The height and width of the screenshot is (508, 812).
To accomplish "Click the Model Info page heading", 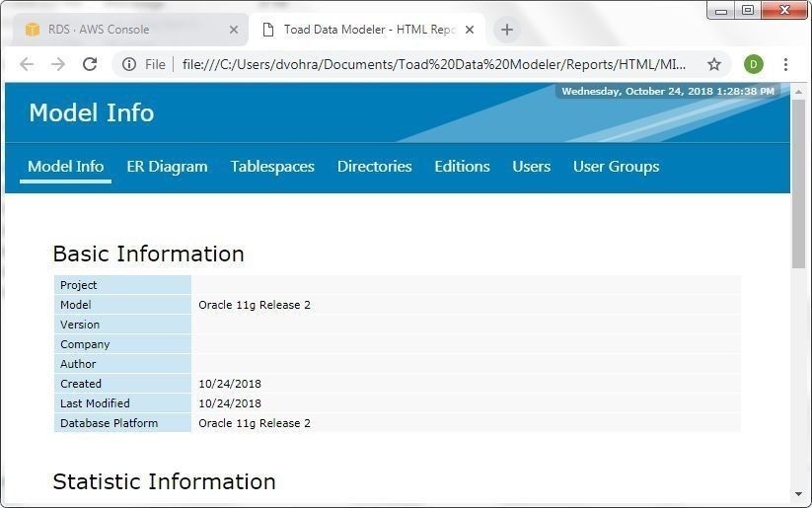I will click(x=92, y=112).
